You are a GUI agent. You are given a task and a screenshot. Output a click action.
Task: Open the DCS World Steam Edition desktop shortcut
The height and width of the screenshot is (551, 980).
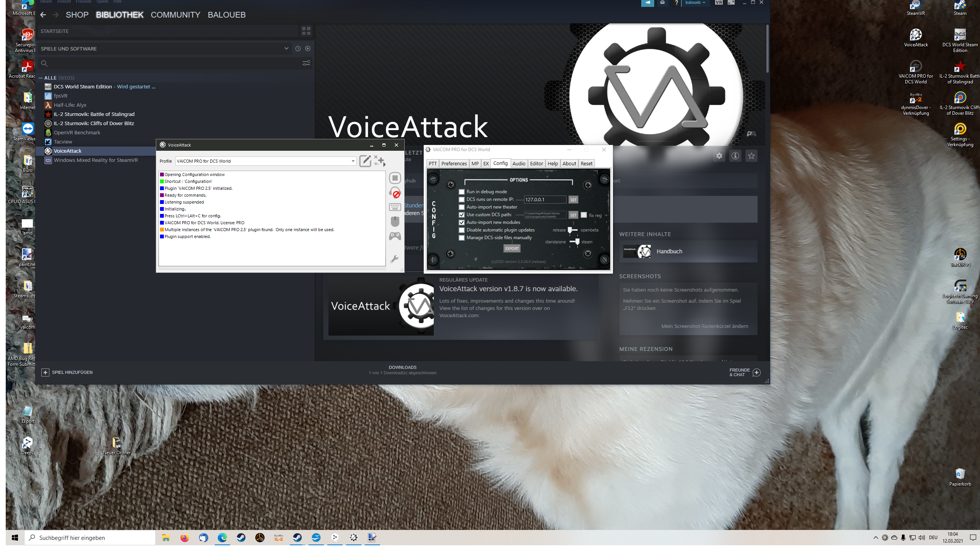click(x=960, y=41)
